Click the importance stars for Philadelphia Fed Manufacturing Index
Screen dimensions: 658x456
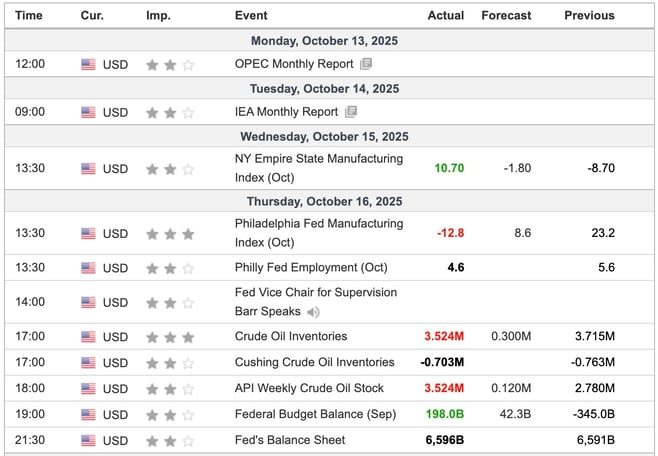pos(169,234)
